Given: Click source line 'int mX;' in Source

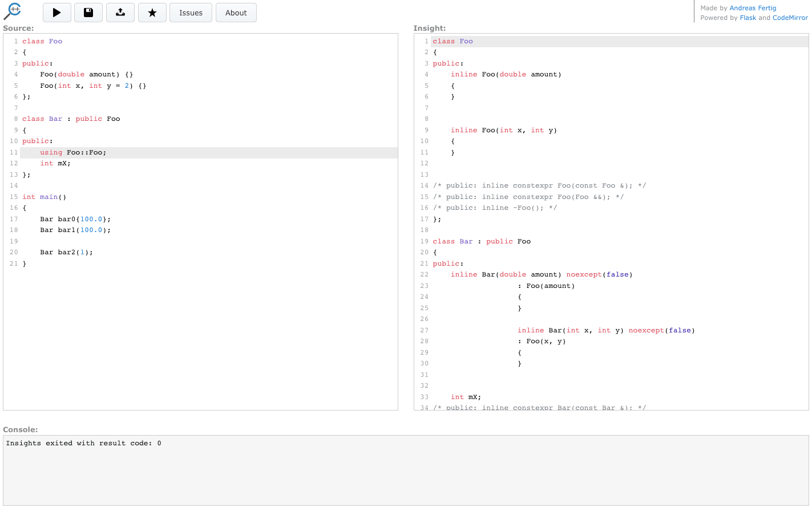Looking at the screenshot, I should (55, 164).
